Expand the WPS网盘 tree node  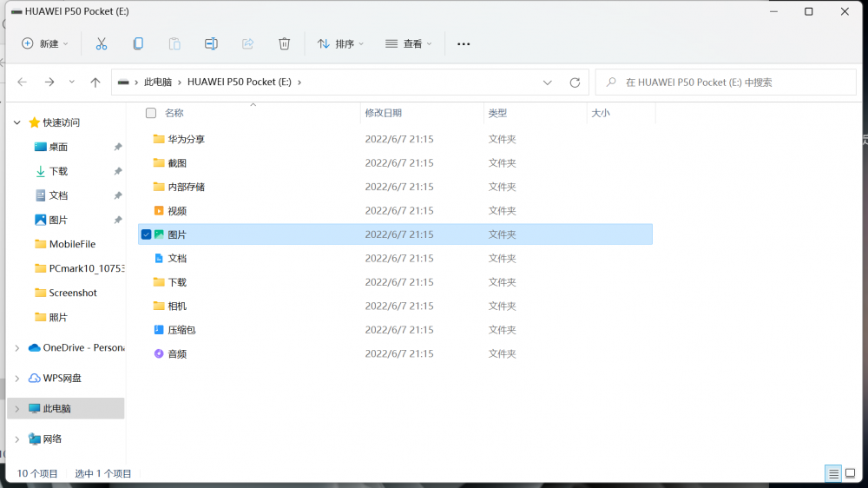[x=17, y=379]
